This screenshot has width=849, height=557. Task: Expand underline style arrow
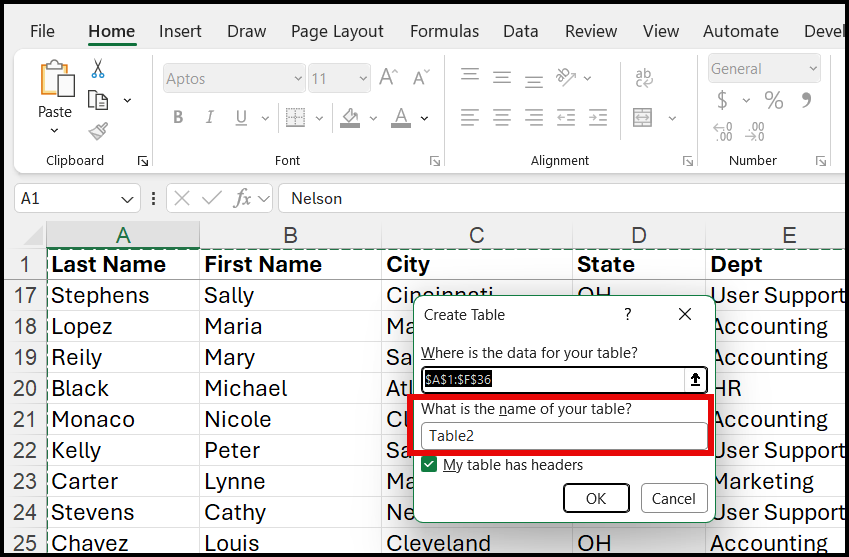point(265,118)
